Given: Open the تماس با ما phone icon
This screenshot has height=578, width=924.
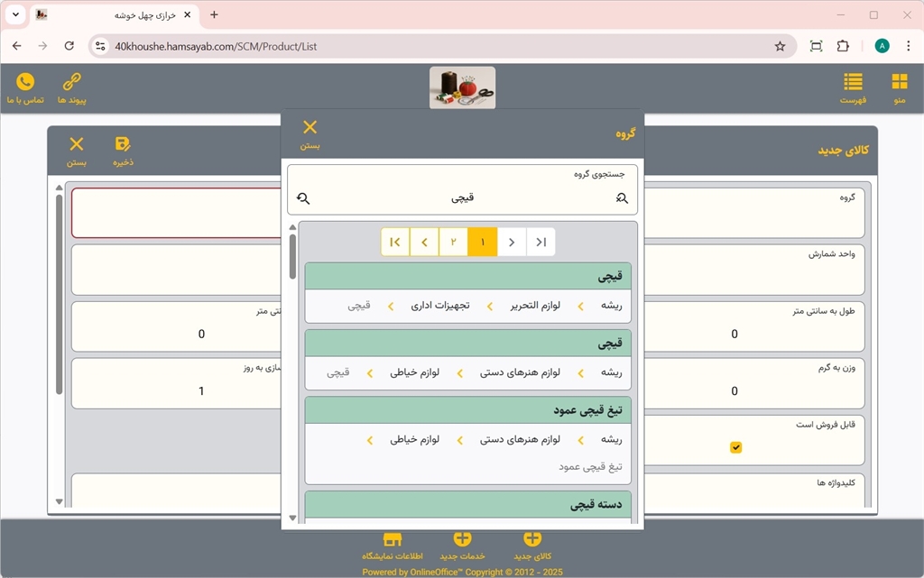Looking at the screenshot, I should [25, 87].
